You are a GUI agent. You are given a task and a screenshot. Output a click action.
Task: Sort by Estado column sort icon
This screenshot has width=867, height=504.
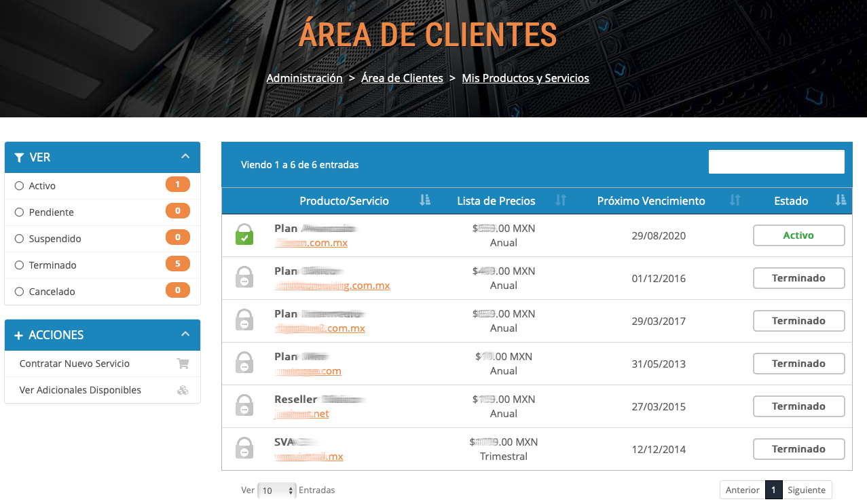pos(841,200)
